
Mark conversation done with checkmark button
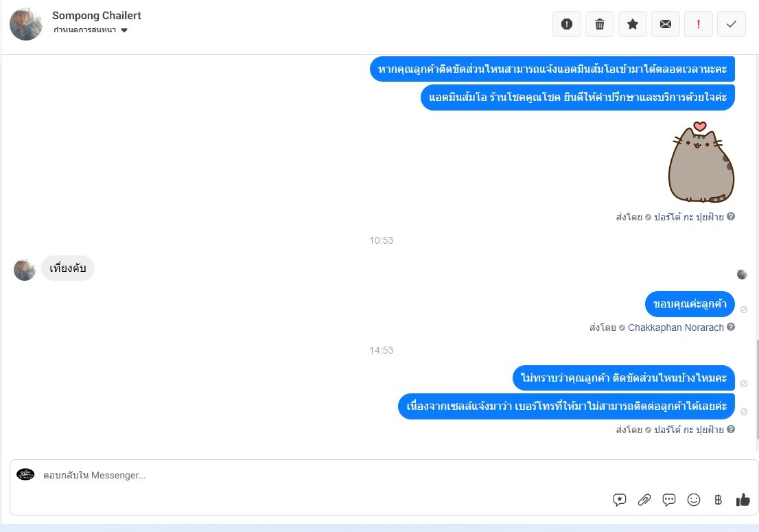(x=731, y=24)
